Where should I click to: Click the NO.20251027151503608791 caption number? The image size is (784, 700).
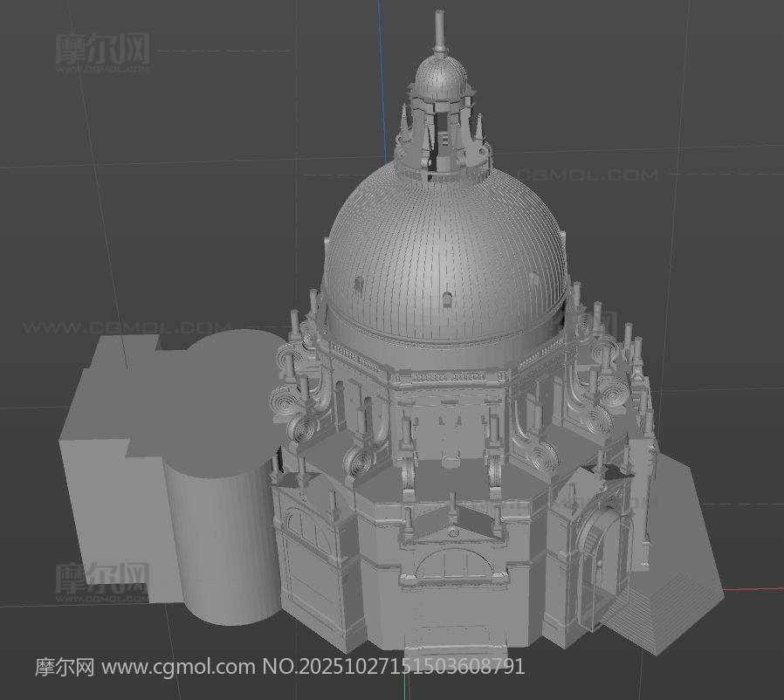[x=394, y=668]
